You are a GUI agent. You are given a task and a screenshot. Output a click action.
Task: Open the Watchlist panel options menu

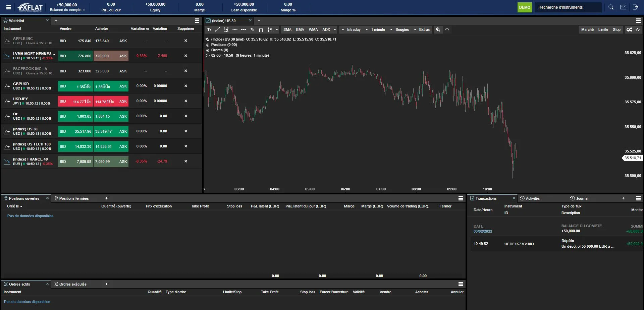tap(197, 21)
